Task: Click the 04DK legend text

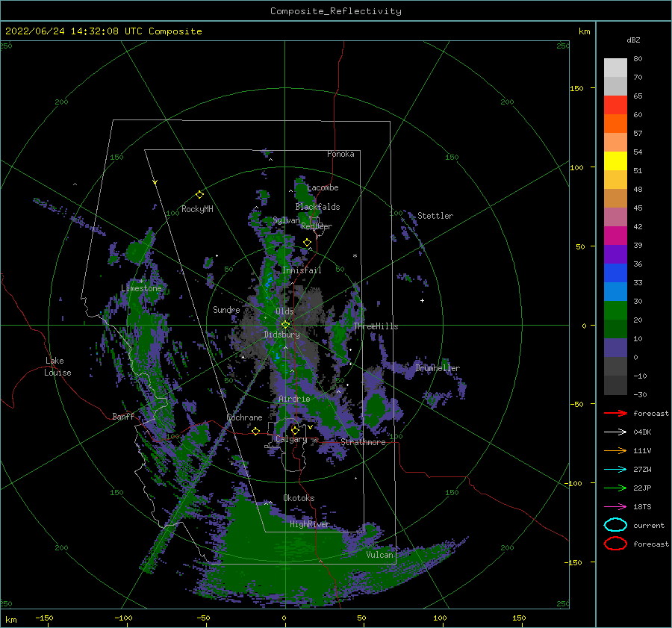Action: point(642,432)
